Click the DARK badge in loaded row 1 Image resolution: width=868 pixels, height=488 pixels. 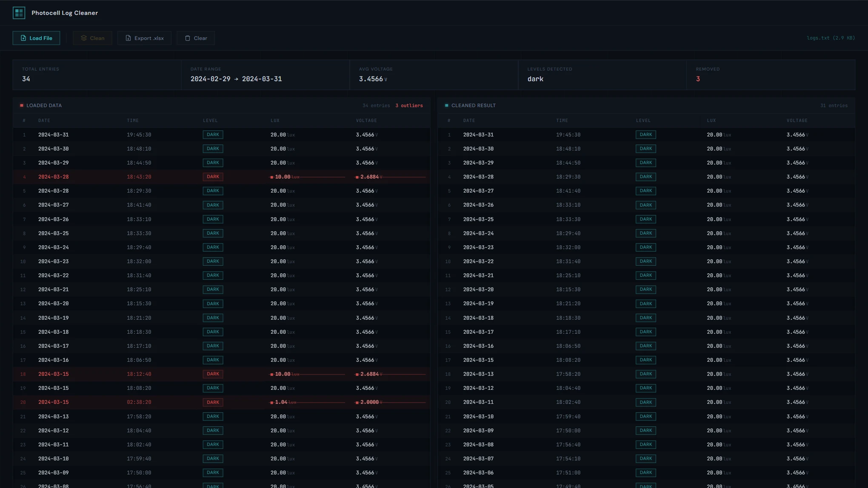pos(213,135)
